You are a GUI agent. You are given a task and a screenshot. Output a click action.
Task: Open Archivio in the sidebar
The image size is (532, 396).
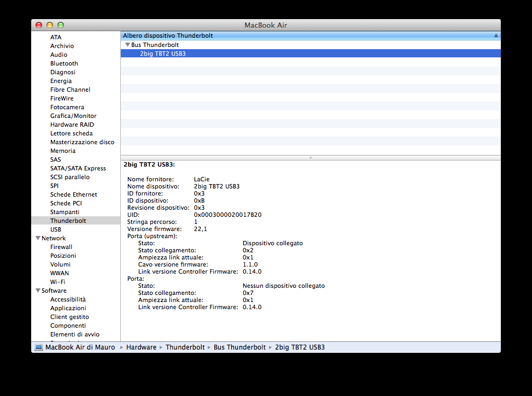[x=62, y=46]
